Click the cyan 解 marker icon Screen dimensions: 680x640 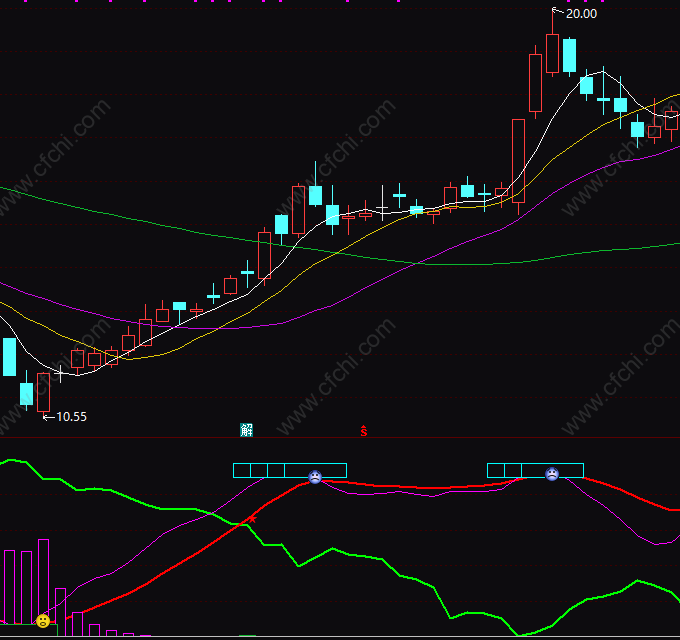[247, 430]
